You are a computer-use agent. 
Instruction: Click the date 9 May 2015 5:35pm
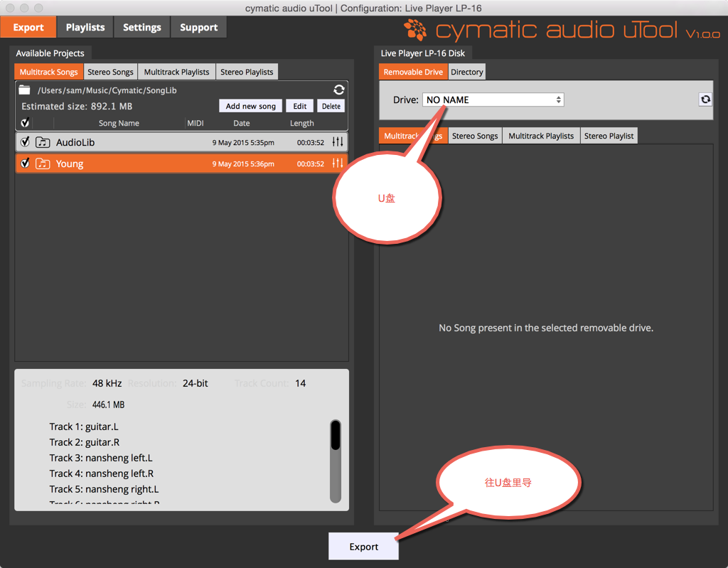coord(243,143)
